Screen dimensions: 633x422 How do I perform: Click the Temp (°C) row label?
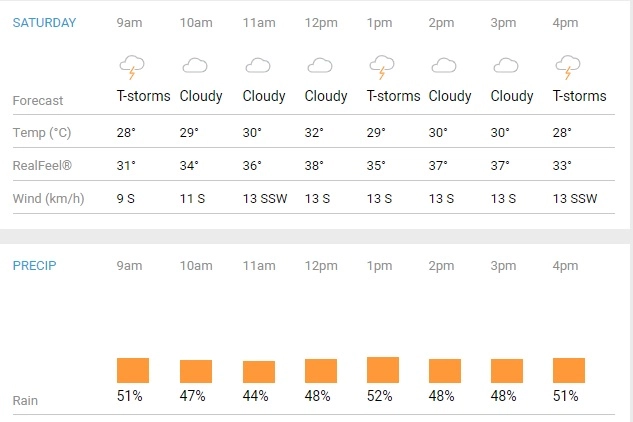pos(43,133)
